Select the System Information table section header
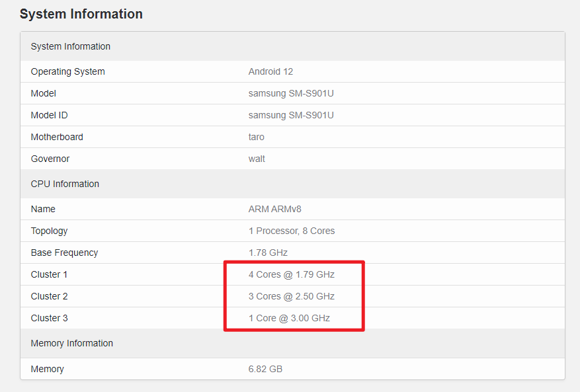The width and height of the screenshot is (580, 392). click(71, 46)
